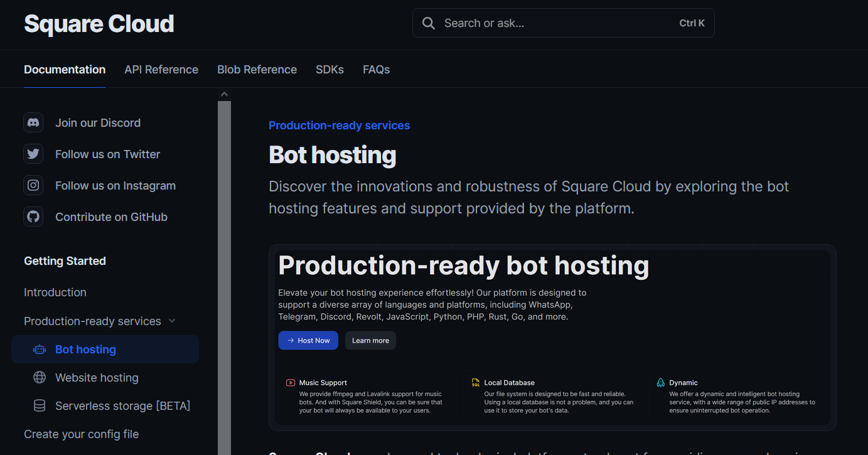
Task: Switch to the API Reference tab
Action: (x=161, y=70)
